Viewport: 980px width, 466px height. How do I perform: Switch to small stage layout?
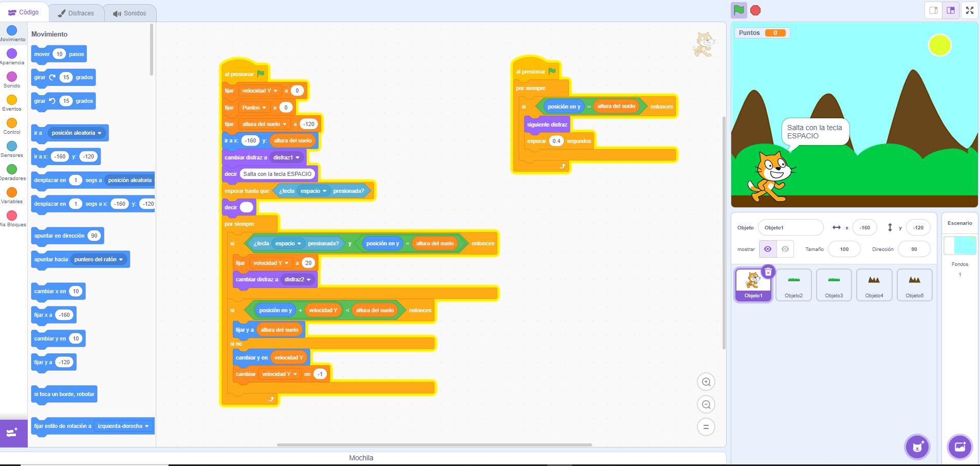[934, 10]
